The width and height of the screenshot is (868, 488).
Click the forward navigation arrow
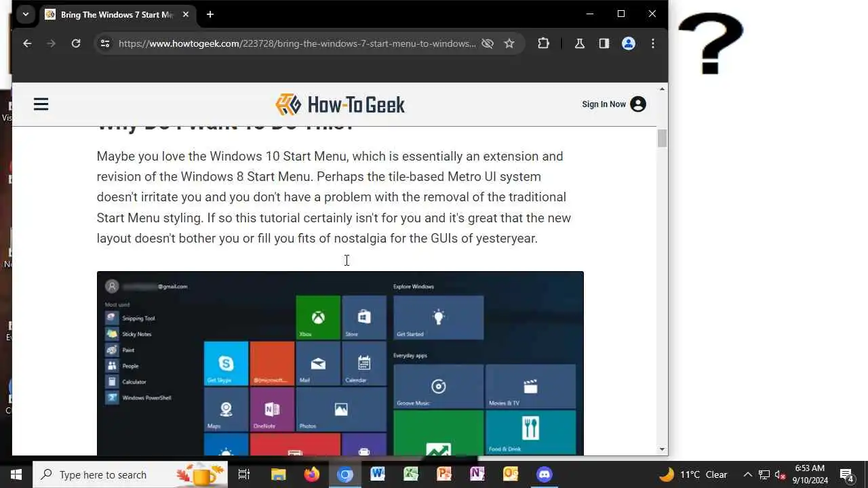point(52,43)
